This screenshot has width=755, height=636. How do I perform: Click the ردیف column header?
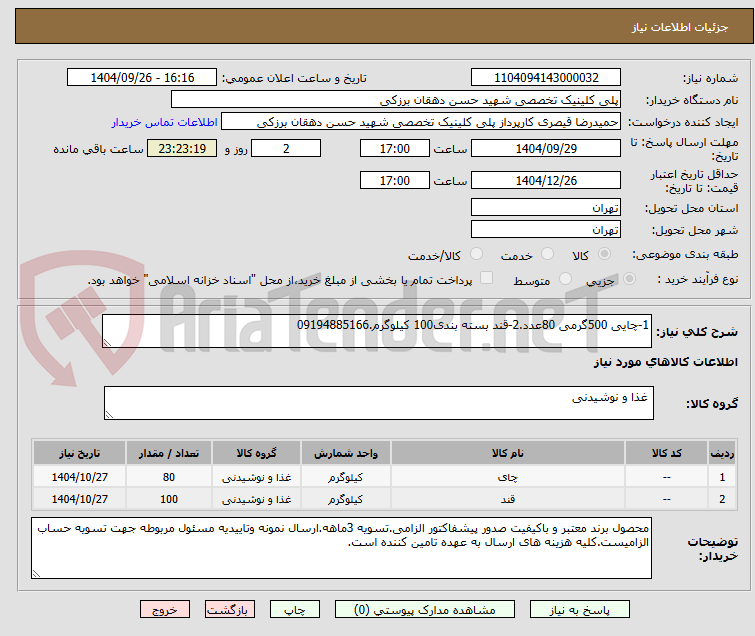pos(722,453)
